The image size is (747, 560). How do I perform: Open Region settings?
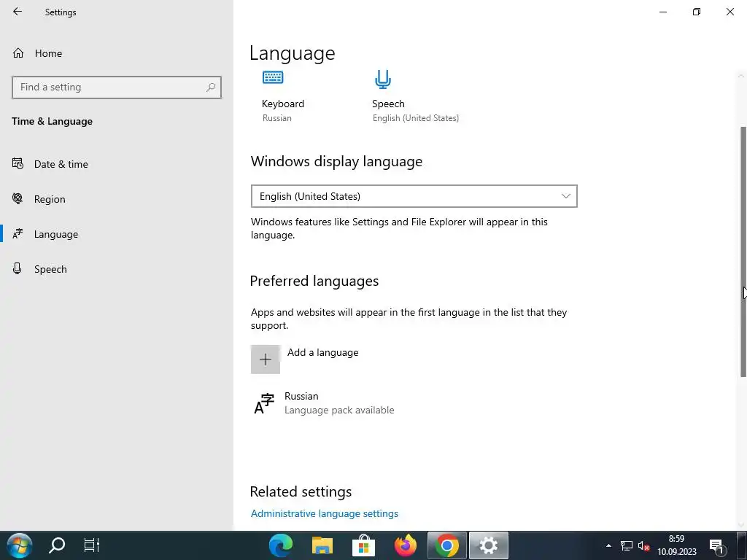coord(50,200)
